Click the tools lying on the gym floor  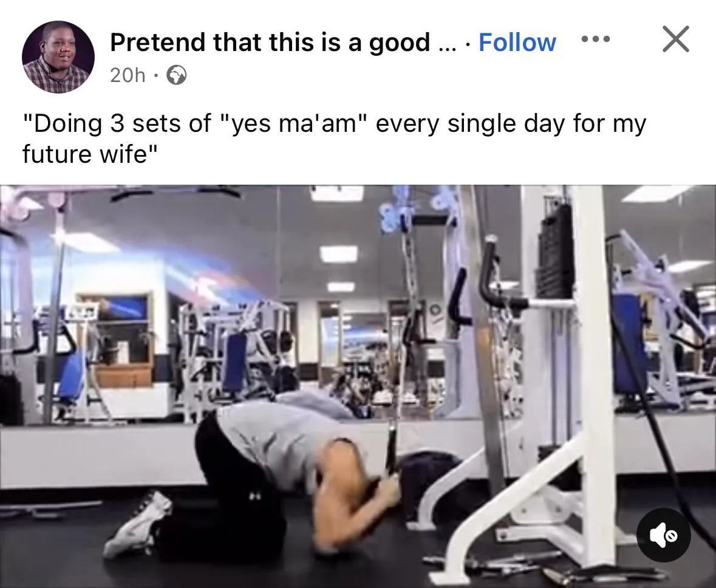pos(539,568)
